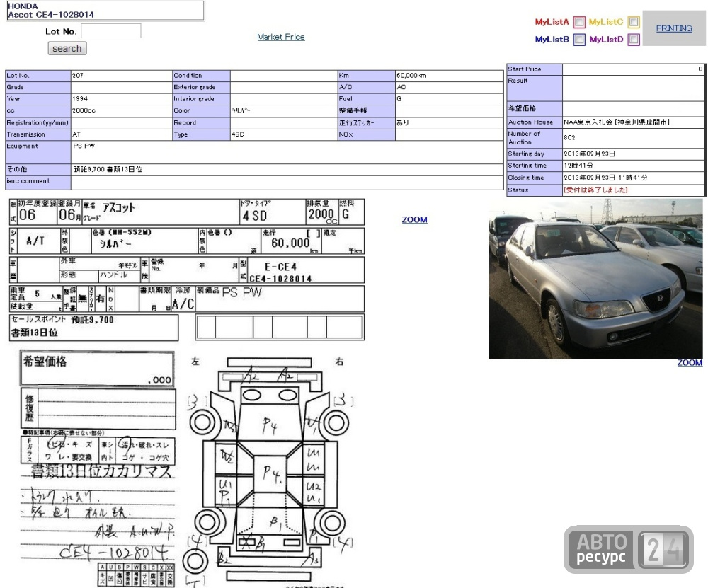Select transmission value AT
Image resolution: width=708 pixels, height=588 pixels.
click(x=76, y=134)
